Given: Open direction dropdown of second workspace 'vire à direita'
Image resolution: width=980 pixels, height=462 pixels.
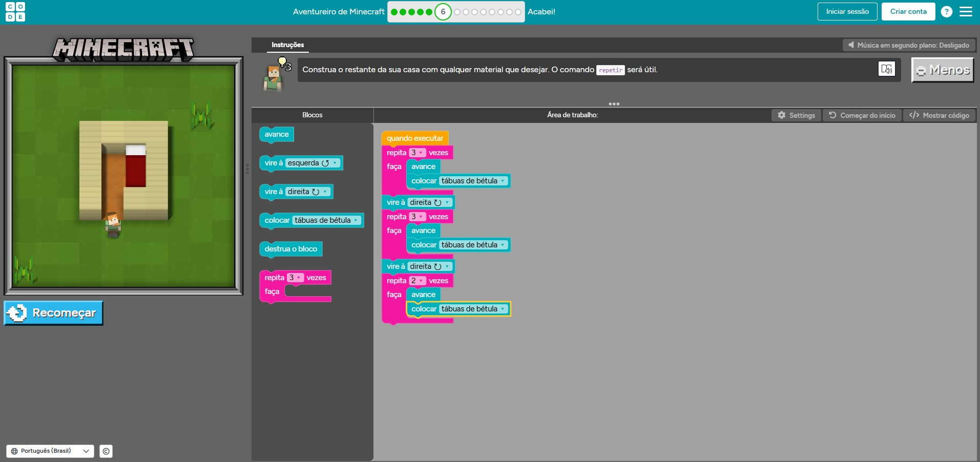Looking at the screenshot, I should (x=430, y=266).
